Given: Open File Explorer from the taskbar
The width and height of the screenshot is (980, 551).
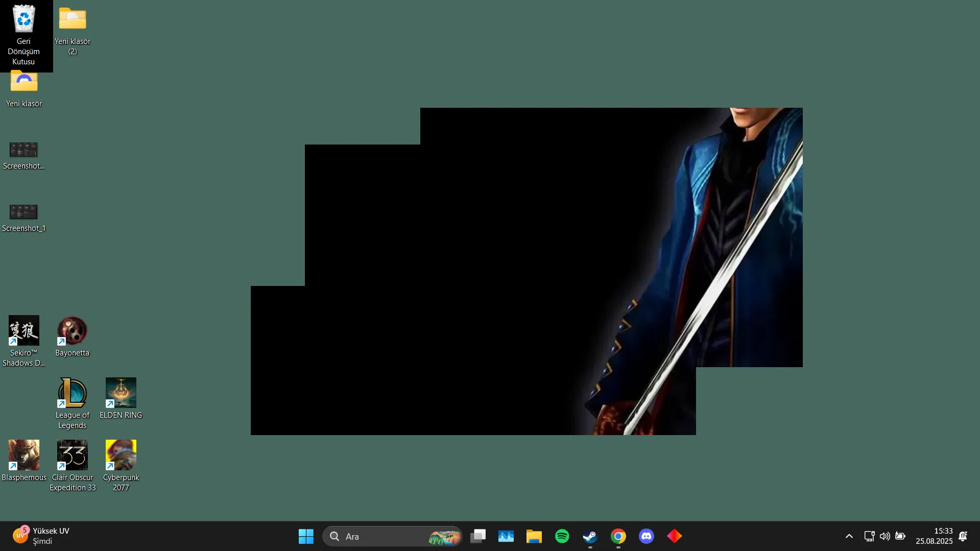Looking at the screenshot, I should click(x=534, y=536).
